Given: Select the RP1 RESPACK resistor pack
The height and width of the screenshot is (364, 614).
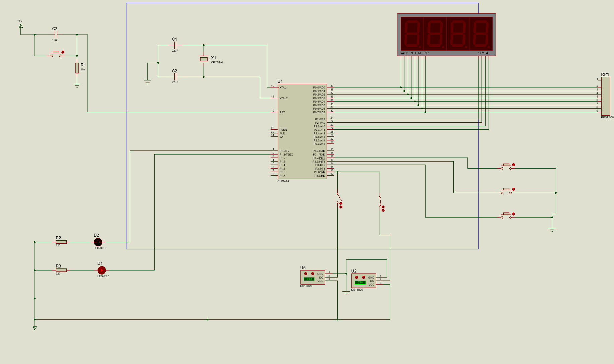Looking at the screenshot, I should [x=605, y=96].
